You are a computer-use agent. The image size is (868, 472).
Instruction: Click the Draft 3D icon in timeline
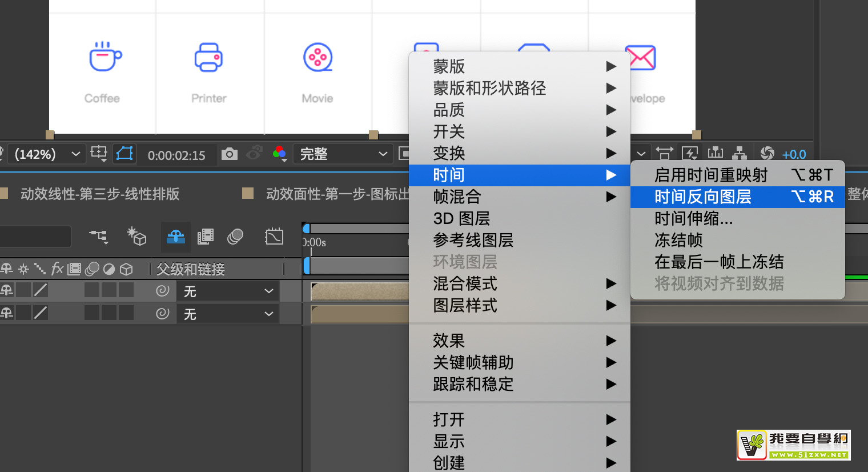[x=136, y=236]
